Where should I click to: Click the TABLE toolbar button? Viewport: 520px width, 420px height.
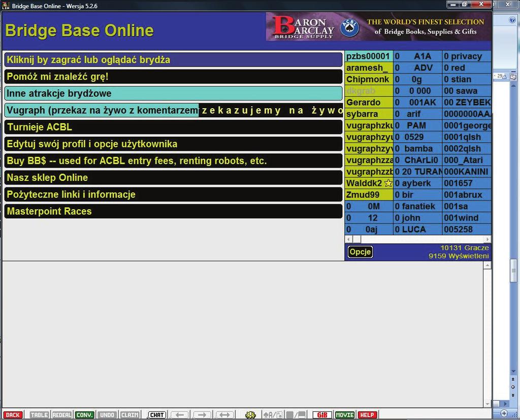39,415
